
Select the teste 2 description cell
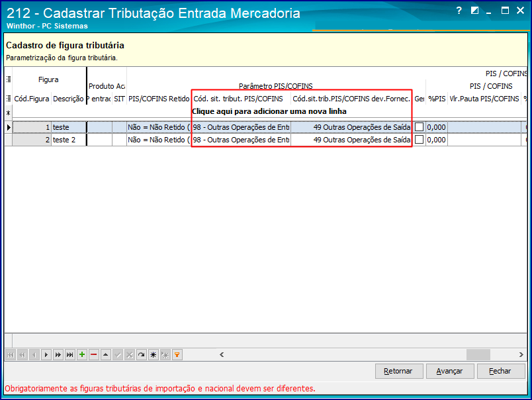click(x=69, y=140)
